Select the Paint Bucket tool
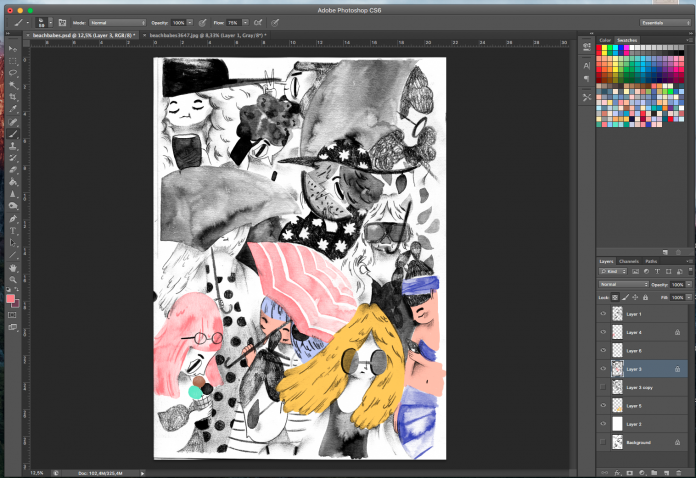The image size is (696, 478). (12, 182)
